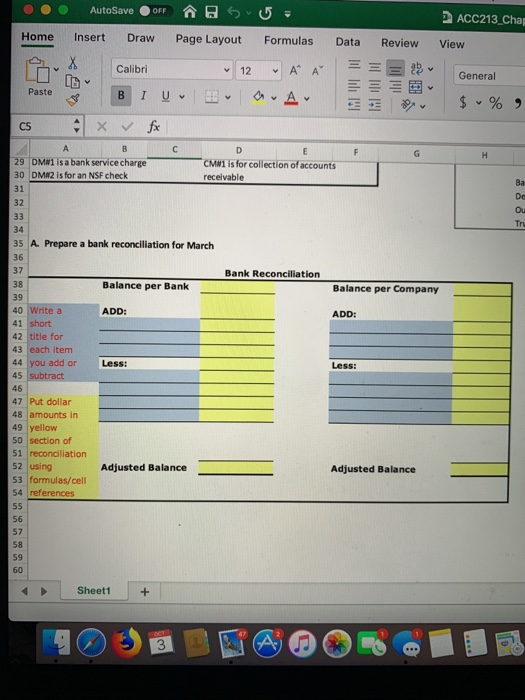This screenshot has height=700, width=525.
Task: Expand fill color palette arrow
Action: click(274, 98)
